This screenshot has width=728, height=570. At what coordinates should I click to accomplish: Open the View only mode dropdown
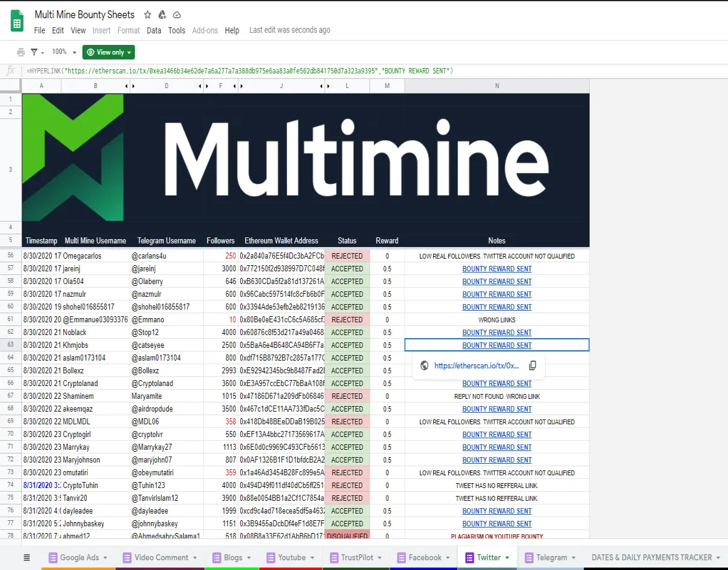coord(109,52)
